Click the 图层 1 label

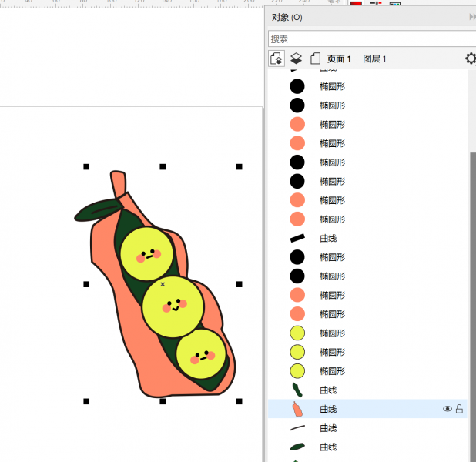coord(374,59)
